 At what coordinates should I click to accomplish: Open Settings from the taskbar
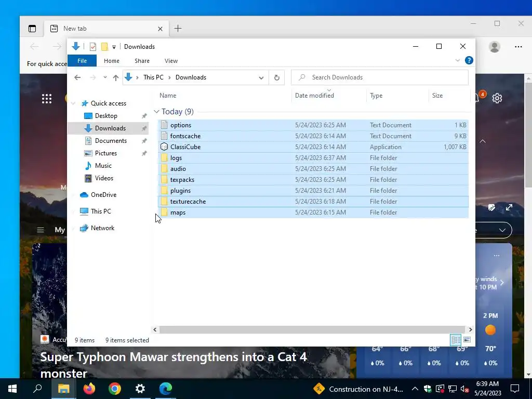click(140, 389)
